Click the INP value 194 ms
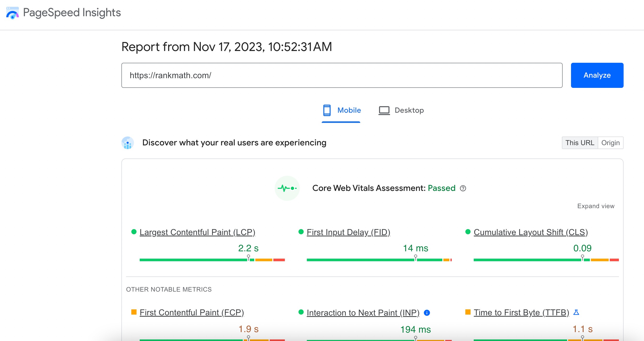The image size is (644, 341). 415,329
